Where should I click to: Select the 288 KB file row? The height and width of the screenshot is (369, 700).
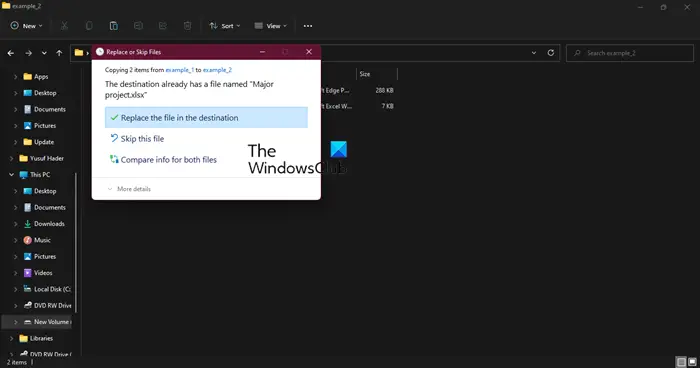[358, 90]
